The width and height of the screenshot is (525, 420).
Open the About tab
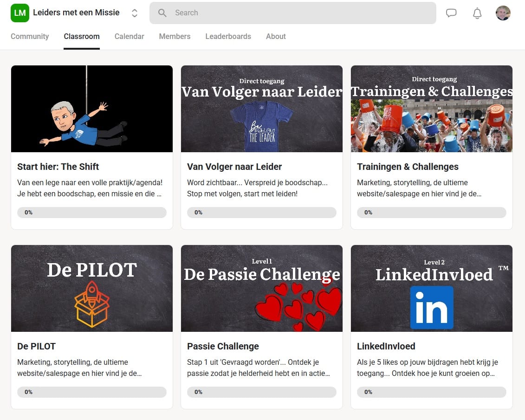[276, 36]
